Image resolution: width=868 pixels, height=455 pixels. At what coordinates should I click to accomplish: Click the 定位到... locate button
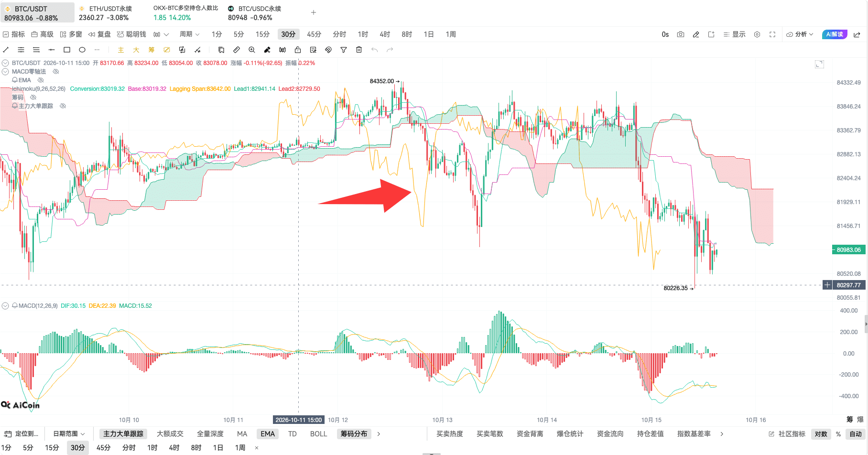click(x=22, y=434)
